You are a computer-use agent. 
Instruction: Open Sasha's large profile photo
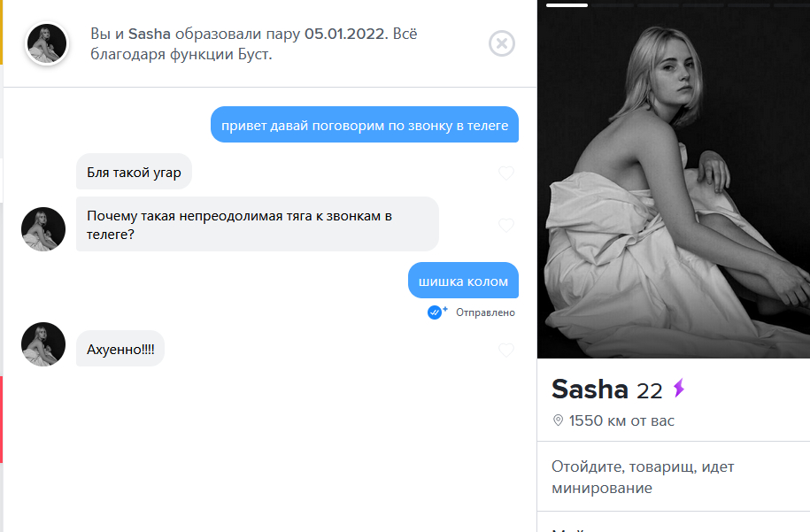674,179
